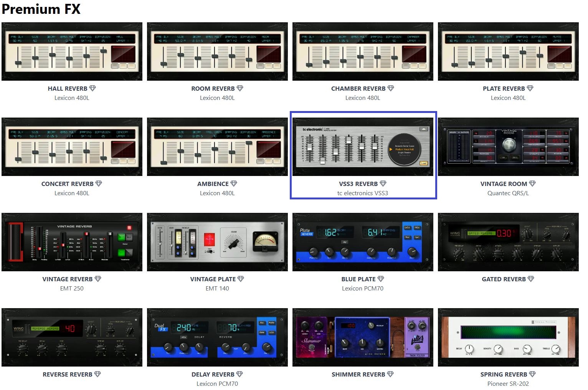Screen dimensions: 588x390
Task: Click "Lexicon 480L" under Plate Reverb
Action: coord(508,98)
